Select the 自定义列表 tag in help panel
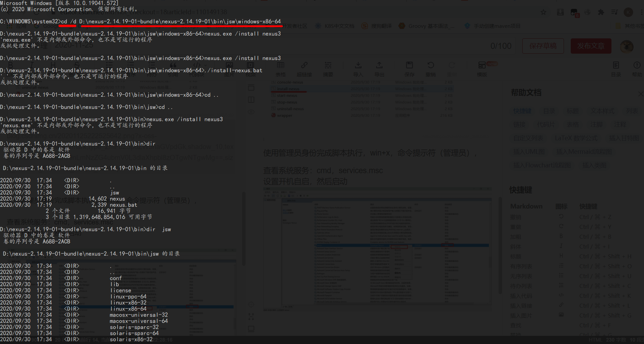The image size is (644, 344). click(x=528, y=138)
